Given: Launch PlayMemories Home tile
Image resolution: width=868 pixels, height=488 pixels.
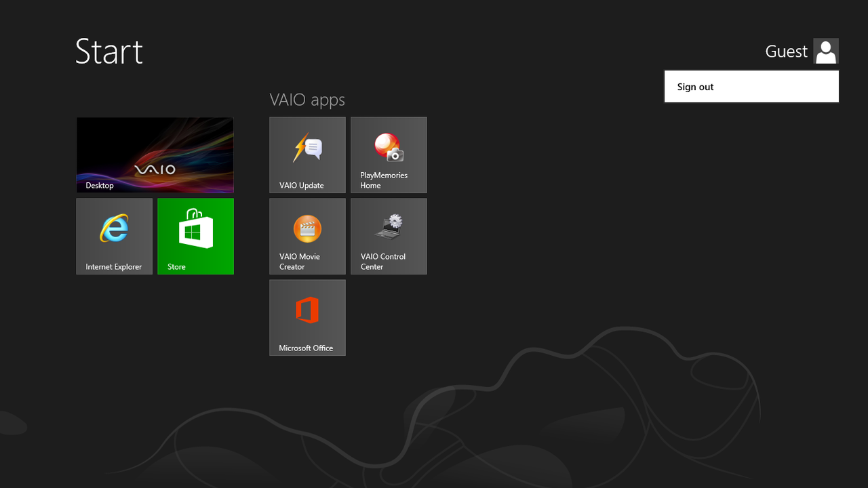Looking at the screenshot, I should [x=389, y=155].
